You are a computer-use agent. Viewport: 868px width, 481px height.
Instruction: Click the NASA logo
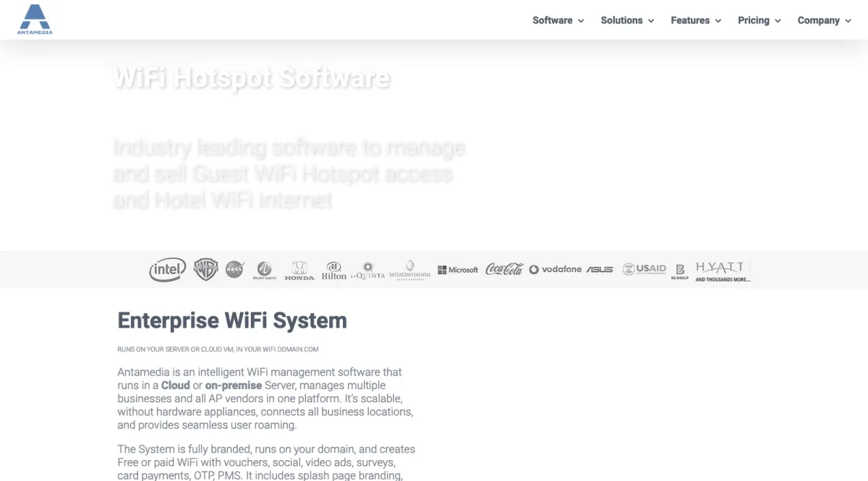[x=234, y=270]
